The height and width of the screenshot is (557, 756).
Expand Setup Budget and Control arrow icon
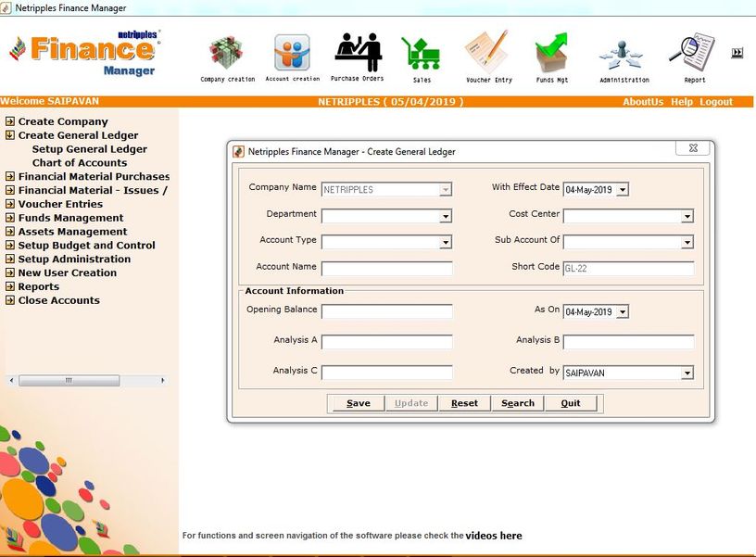[x=9, y=245]
